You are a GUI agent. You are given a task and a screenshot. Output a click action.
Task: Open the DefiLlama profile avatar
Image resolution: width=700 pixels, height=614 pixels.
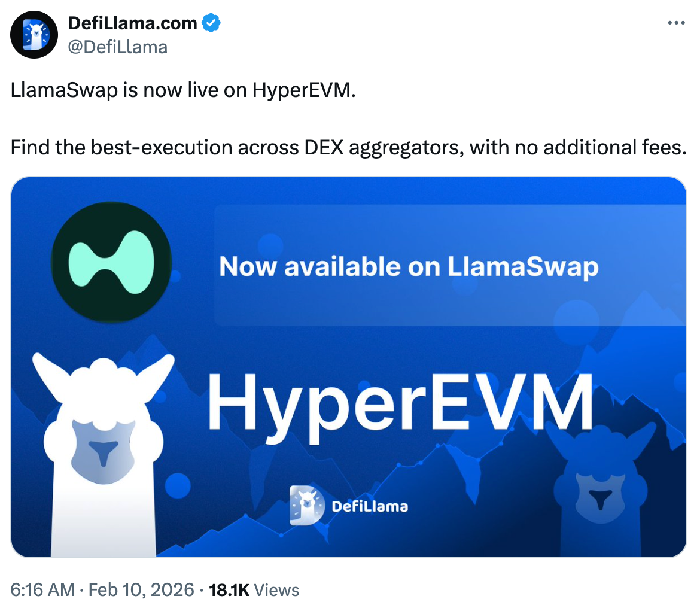[34, 35]
